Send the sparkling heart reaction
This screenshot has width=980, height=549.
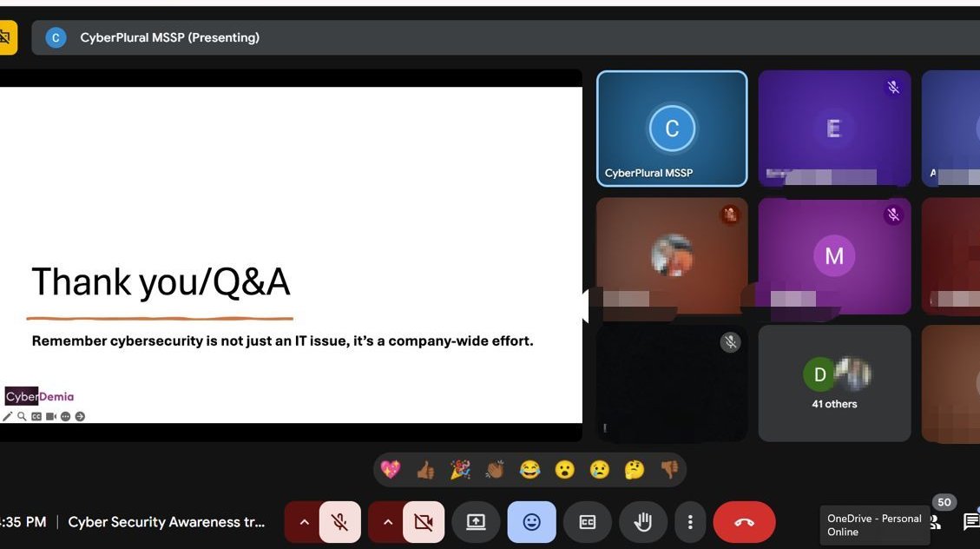click(391, 470)
